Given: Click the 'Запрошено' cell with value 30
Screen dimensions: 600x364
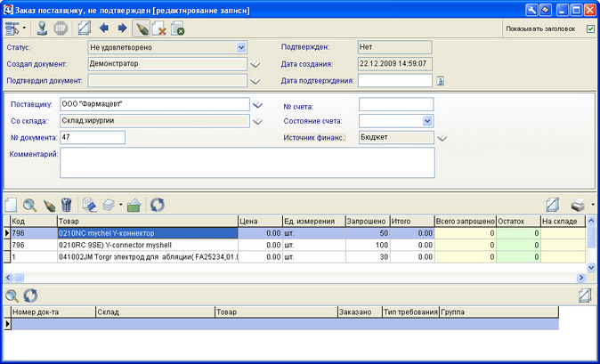Looking at the screenshot, I should (368, 257).
